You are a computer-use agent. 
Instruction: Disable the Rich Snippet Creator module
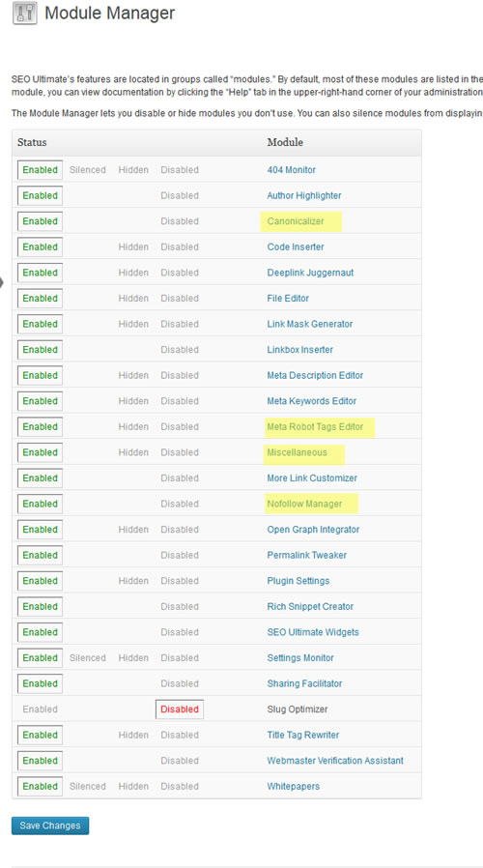pyautogui.click(x=180, y=606)
